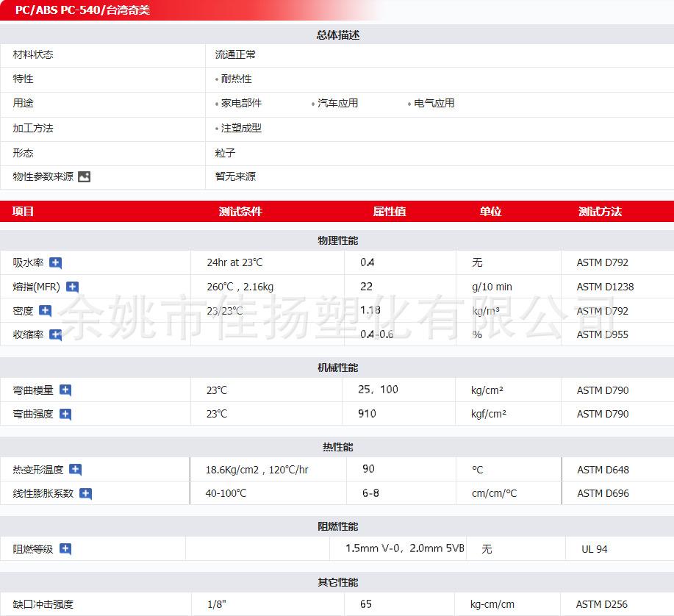Click the ASTM D955 method cell
This screenshot has height=616, width=674.
tap(602, 334)
